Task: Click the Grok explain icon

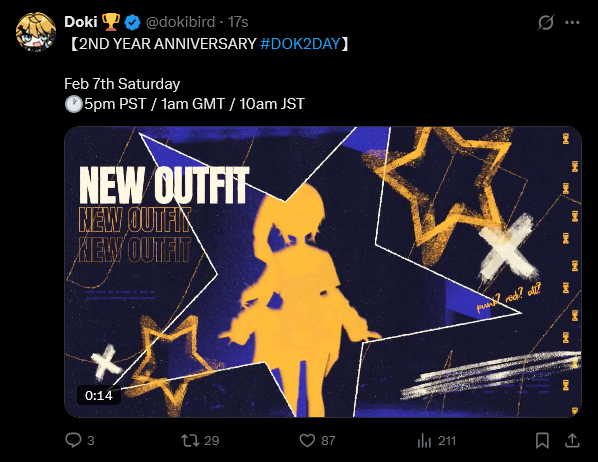Action: 545,23
